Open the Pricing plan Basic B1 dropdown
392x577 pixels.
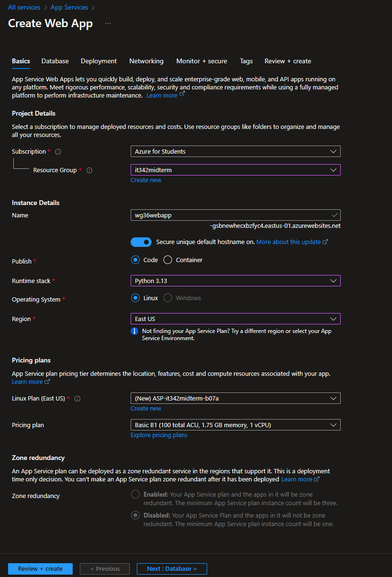[x=235, y=425]
